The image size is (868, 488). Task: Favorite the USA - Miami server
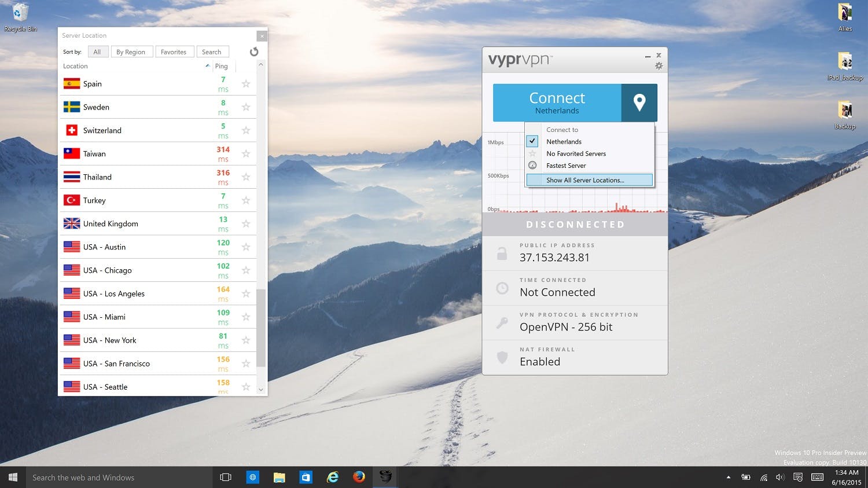(246, 317)
